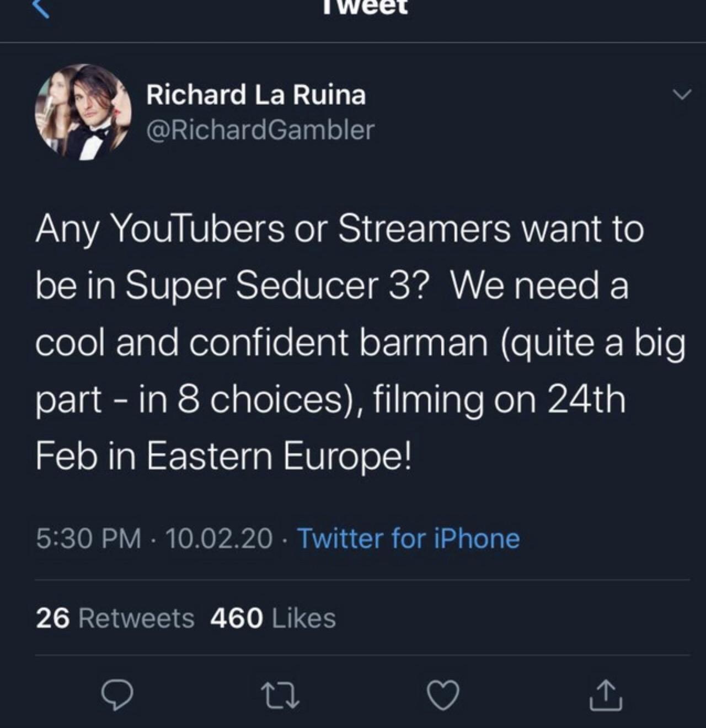Open the Twitter for iPhone source link
The height and width of the screenshot is (728, 706).
pyautogui.click(x=408, y=538)
